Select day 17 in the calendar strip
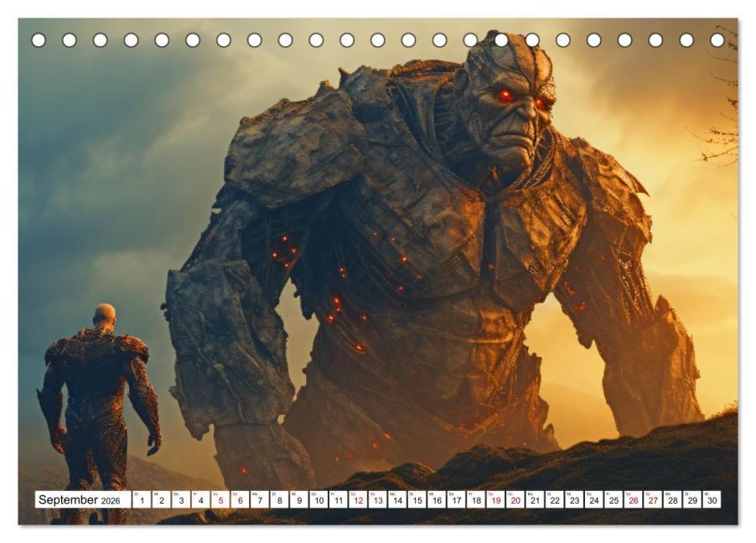Image resolution: width=756 pixels, height=543 pixels. coord(456,499)
